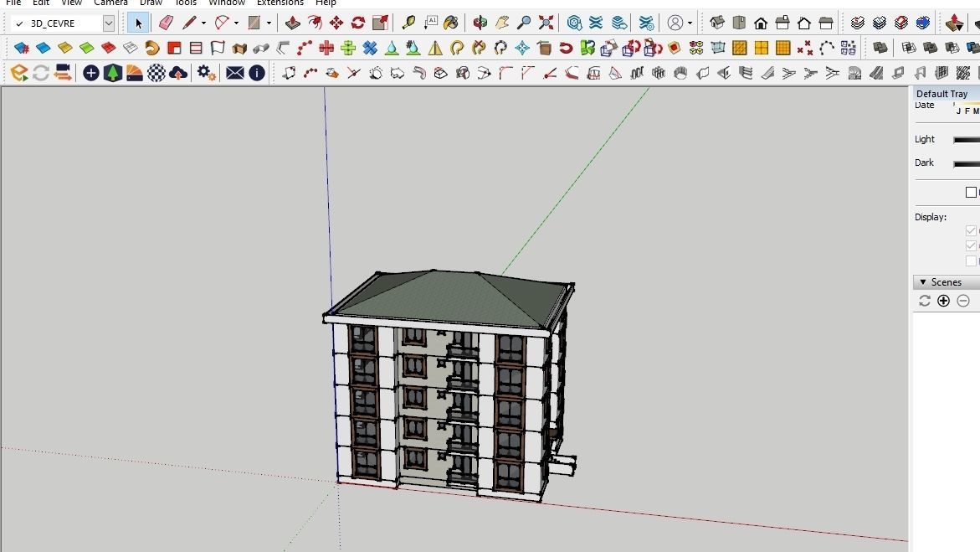Open the Camera menu
The image size is (980, 552).
point(110,3)
